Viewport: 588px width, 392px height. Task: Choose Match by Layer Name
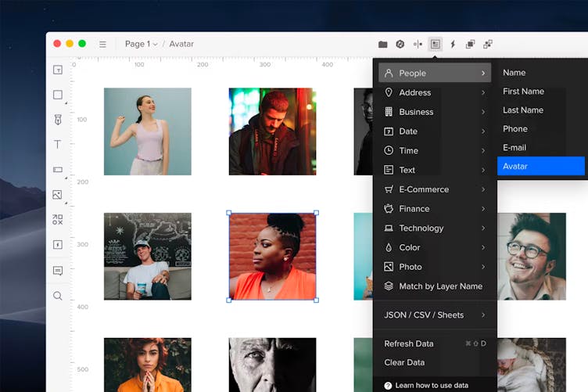[435, 286]
